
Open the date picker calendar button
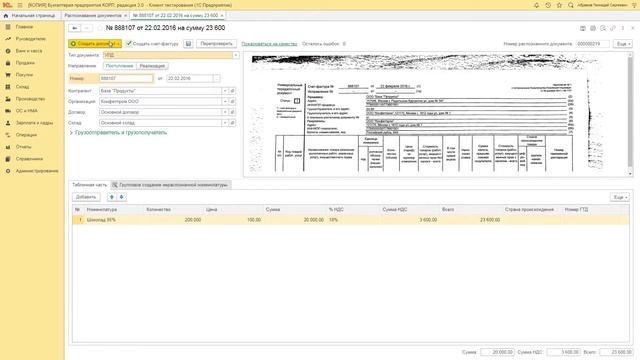[x=216, y=78]
